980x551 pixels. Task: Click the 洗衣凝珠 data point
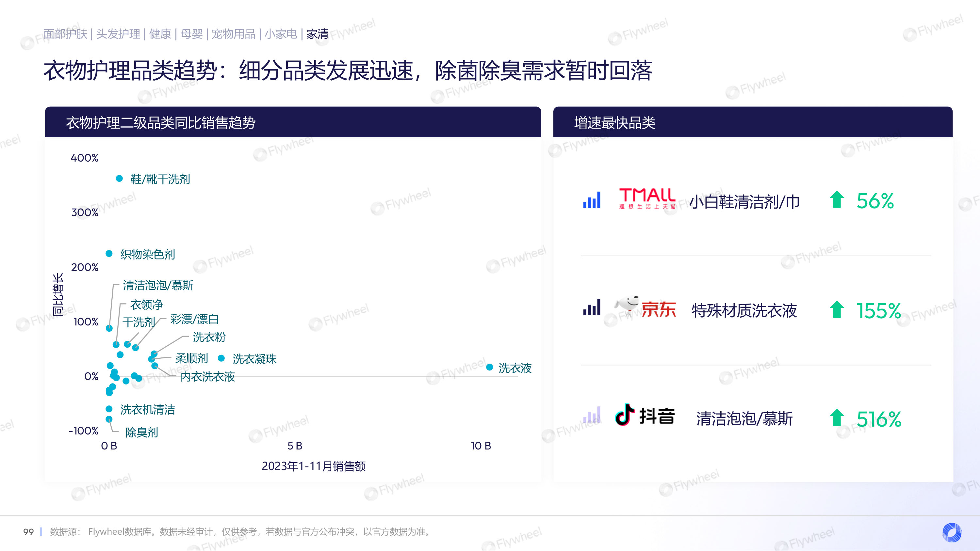pos(221,358)
